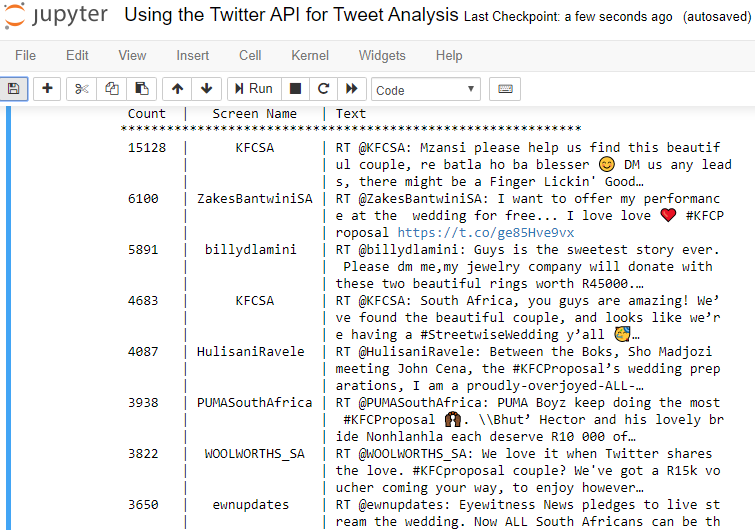This screenshot has width=755, height=530.
Task: Click the autosaved status text
Action: click(717, 17)
